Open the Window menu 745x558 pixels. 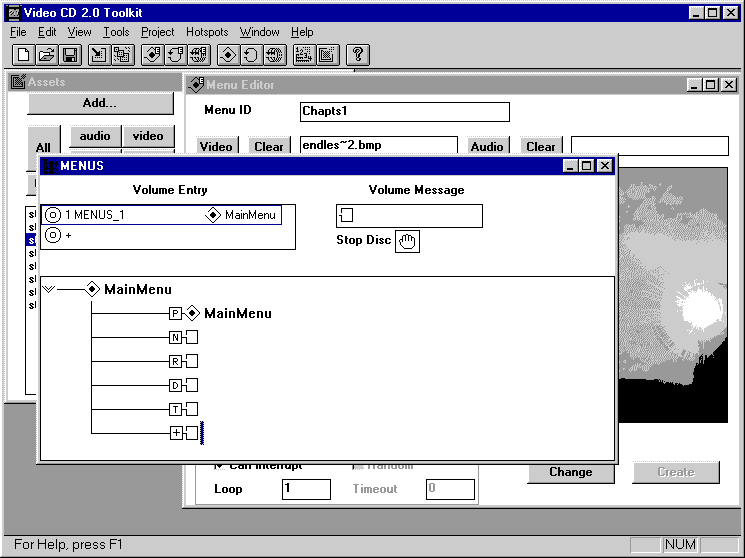click(259, 32)
